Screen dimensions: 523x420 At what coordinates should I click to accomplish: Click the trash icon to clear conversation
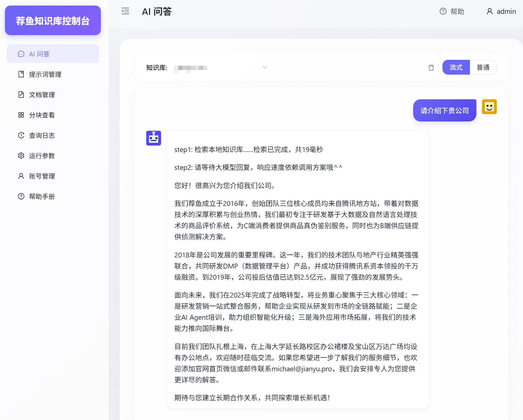coord(431,68)
